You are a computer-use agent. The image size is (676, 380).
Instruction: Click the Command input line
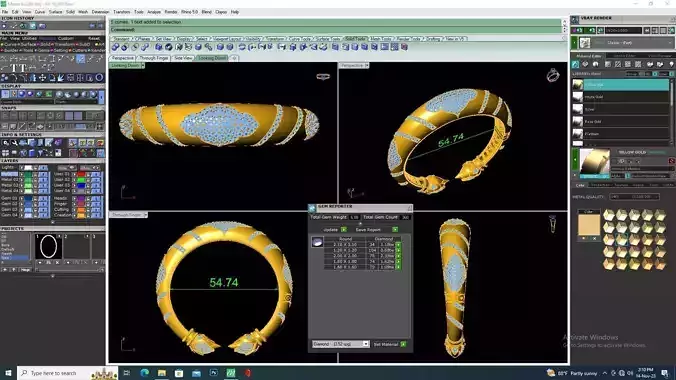pyautogui.click(x=336, y=30)
